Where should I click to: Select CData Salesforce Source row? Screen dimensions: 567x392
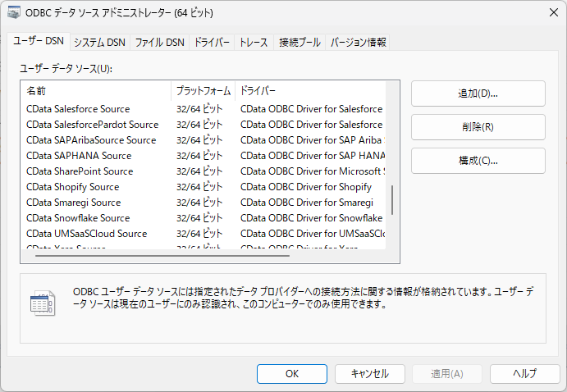tap(203, 109)
